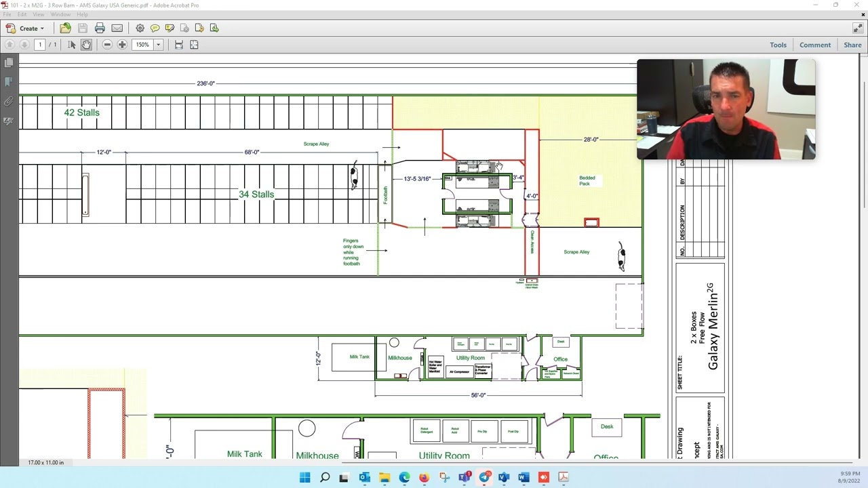Zoom out with minus button
The height and width of the screenshot is (488, 868).
coord(107,45)
